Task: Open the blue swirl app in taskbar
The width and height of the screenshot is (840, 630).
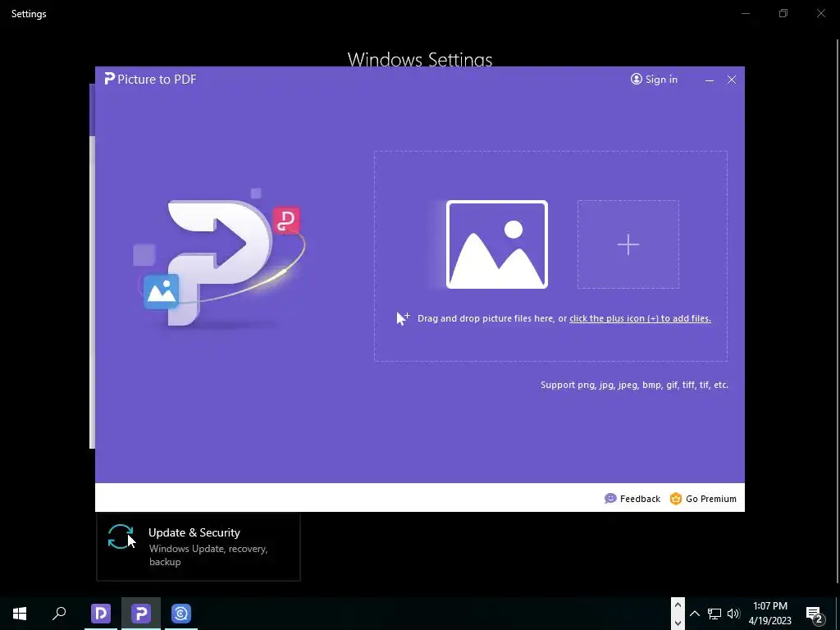Action: click(181, 614)
